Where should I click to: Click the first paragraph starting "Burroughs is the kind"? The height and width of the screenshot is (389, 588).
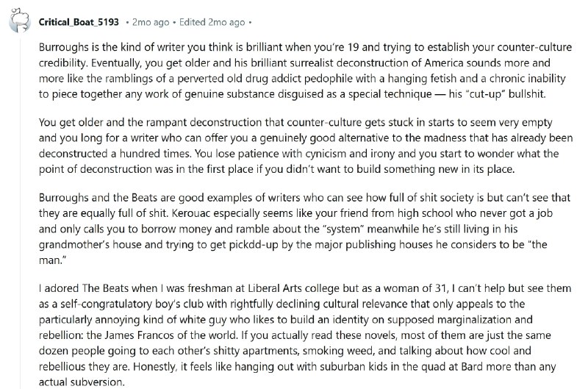pos(294,71)
